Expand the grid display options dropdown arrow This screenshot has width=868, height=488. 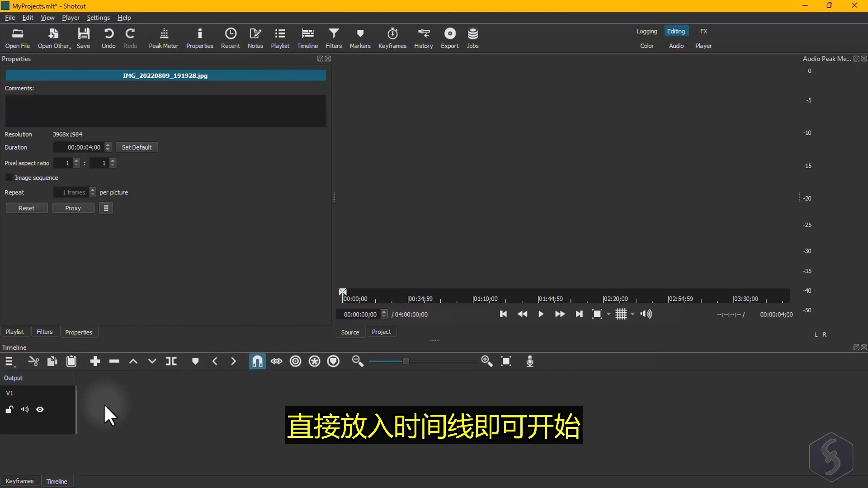tap(632, 314)
